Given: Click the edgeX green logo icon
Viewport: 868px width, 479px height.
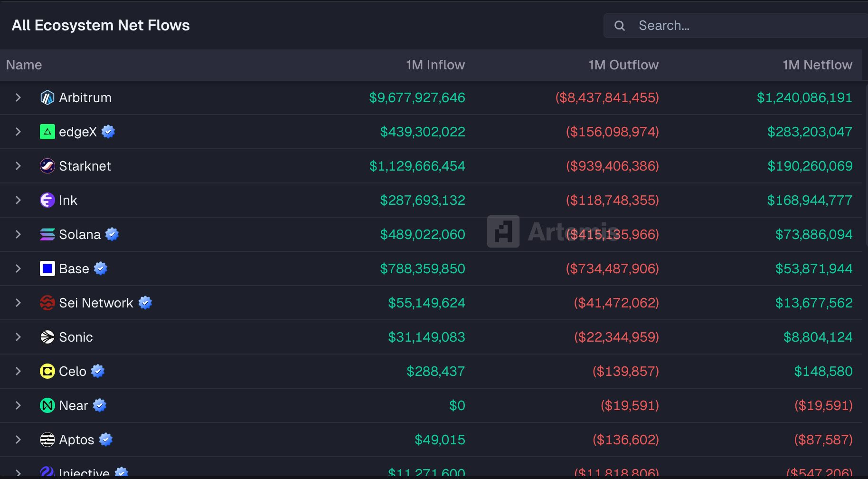Looking at the screenshot, I should pyautogui.click(x=47, y=132).
